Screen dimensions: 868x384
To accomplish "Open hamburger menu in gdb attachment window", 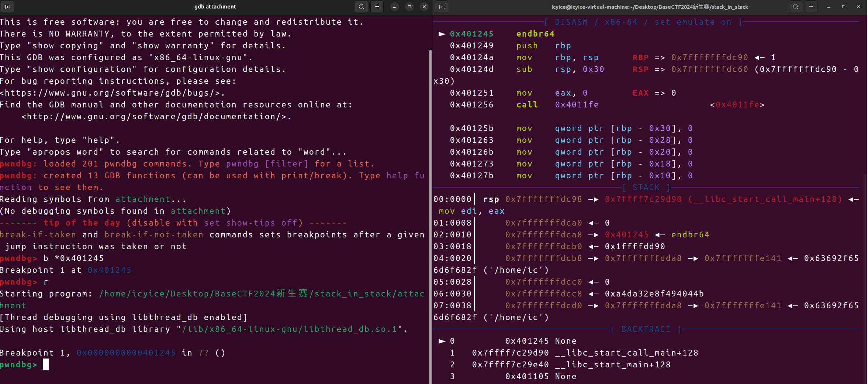I will click(377, 7).
